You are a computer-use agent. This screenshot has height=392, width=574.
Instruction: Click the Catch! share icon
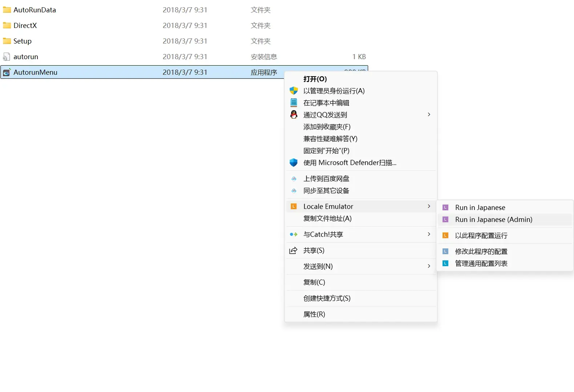click(294, 234)
